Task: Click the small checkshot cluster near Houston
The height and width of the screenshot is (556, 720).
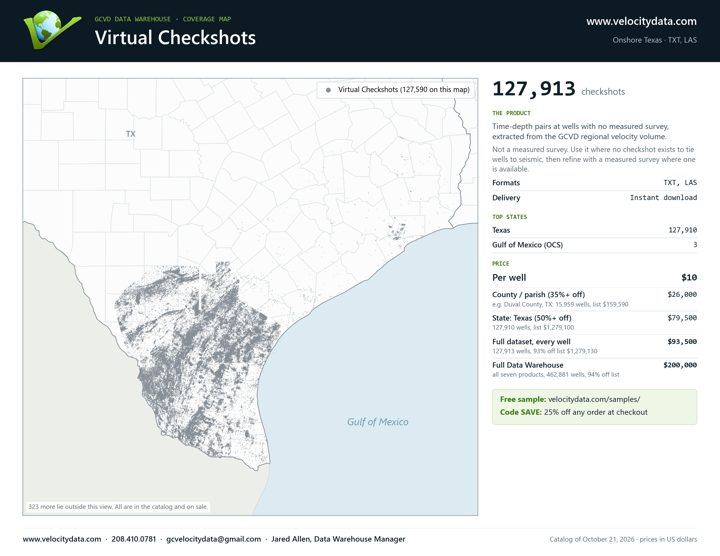Action: coord(397,232)
